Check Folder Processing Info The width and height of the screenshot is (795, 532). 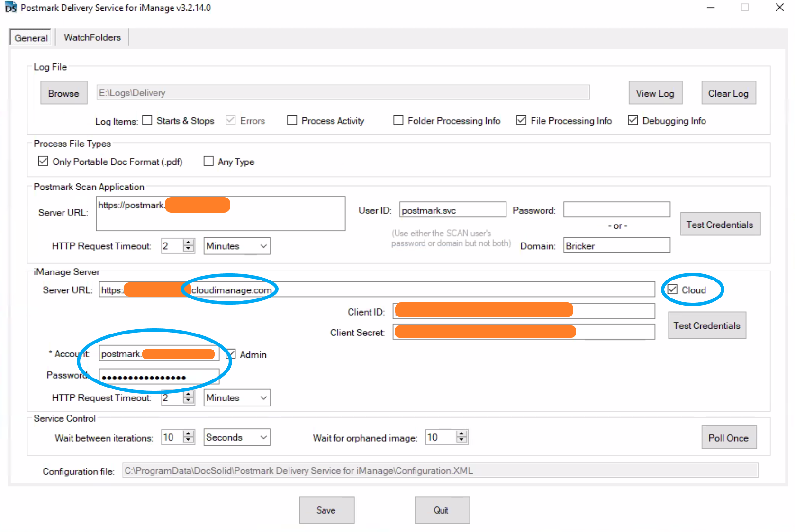click(398, 120)
